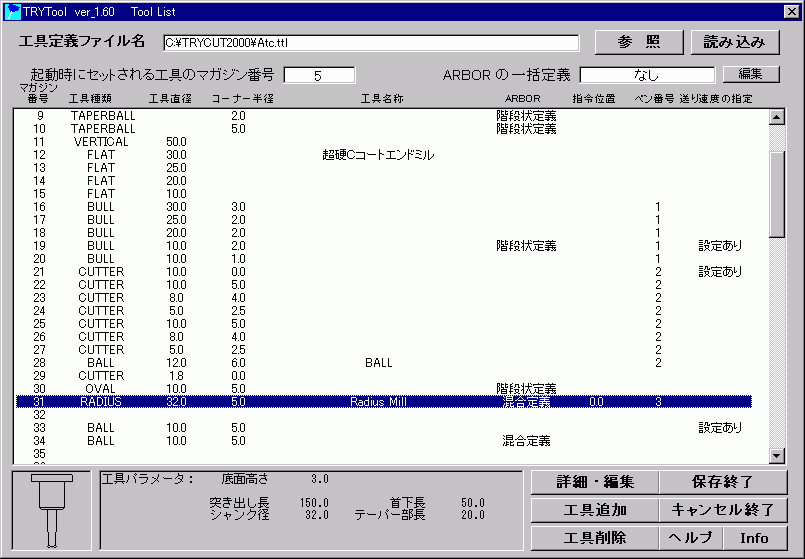Click the Info button
This screenshot has height=559, width=805.
click(x=754, y=538)
